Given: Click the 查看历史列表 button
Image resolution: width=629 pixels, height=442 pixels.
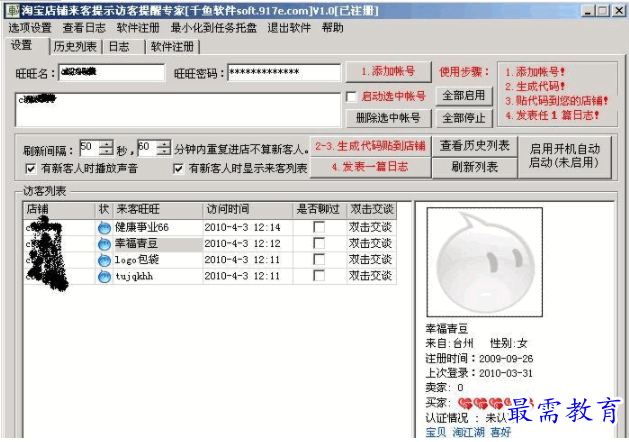Looking at the screenshot, I should coord(475,146).
